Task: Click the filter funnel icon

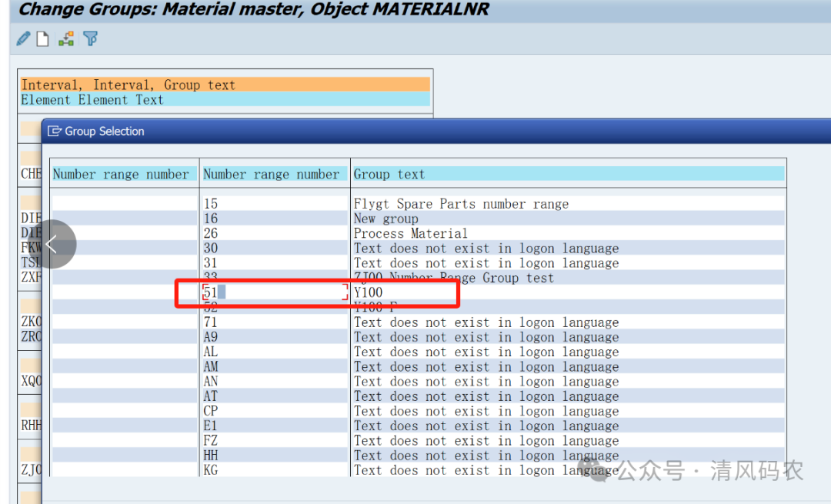Action: 91,38
